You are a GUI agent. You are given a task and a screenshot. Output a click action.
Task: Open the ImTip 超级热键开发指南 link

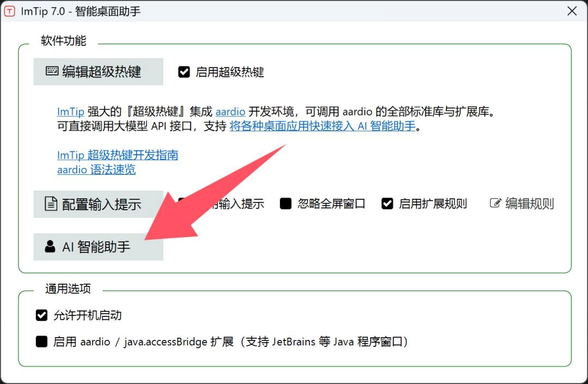tap(118, 155)
